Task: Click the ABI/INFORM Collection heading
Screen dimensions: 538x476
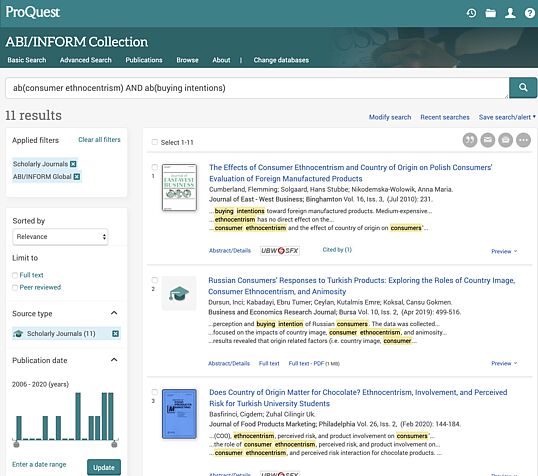Action: click(77, 42)
